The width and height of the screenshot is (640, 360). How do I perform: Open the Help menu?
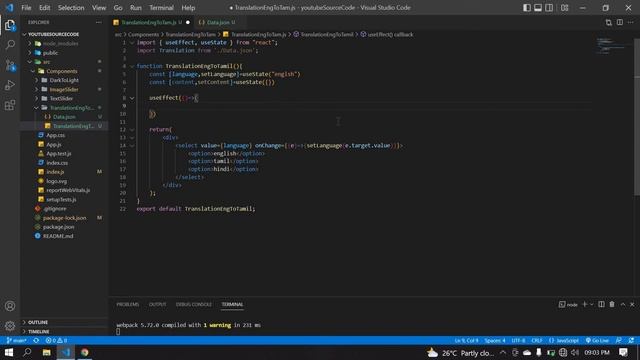[x=188, y=8]
